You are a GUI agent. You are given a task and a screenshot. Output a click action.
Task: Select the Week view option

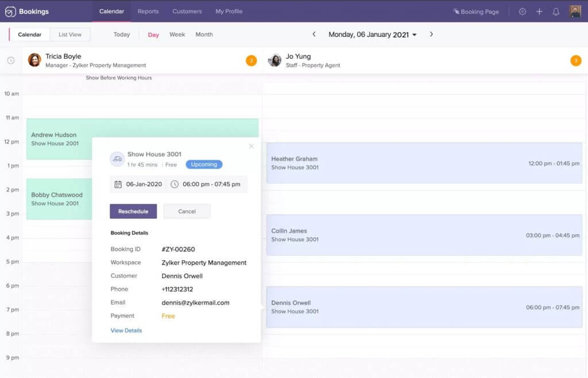coord(177,34)
